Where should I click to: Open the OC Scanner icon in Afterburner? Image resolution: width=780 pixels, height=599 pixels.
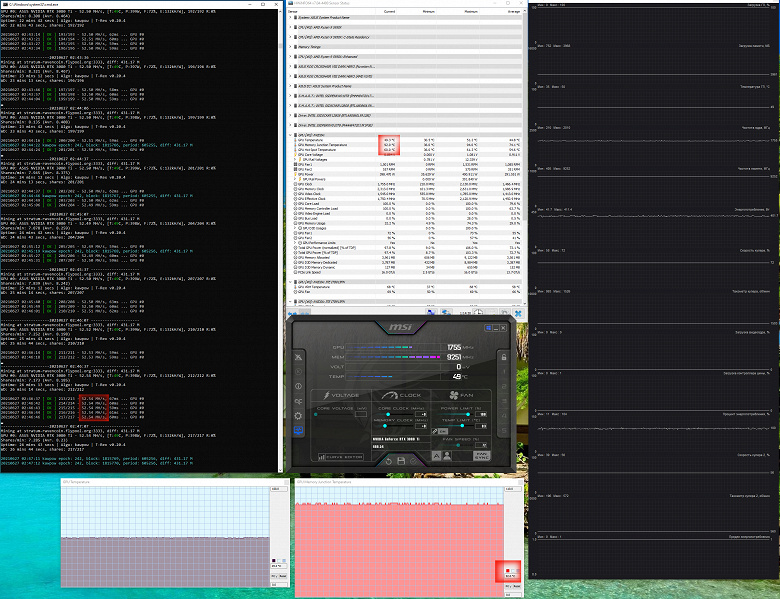point(298,401)
